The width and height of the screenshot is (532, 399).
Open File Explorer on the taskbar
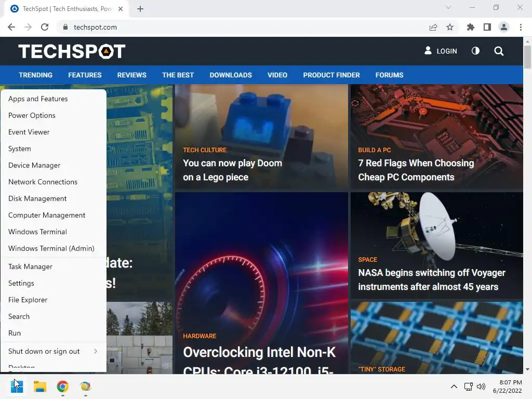tap(39, 387)
